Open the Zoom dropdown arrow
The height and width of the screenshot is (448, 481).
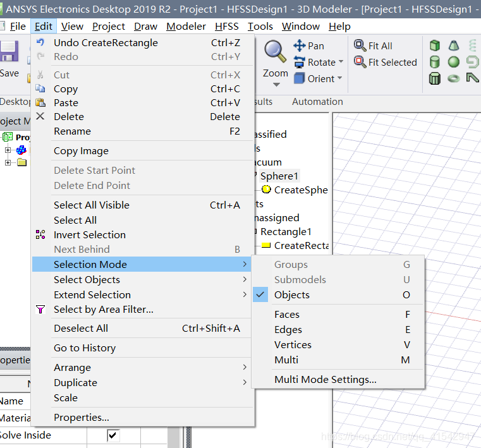[276, 85]
